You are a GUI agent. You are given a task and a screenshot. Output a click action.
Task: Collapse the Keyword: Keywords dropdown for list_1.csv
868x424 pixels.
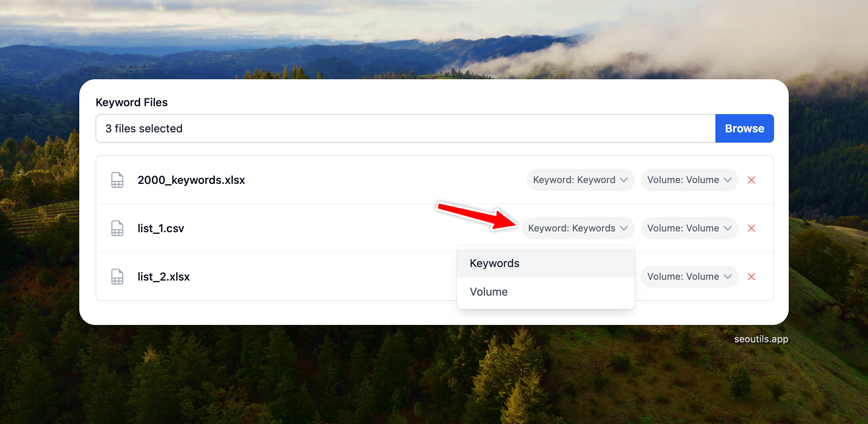point(578,228)
